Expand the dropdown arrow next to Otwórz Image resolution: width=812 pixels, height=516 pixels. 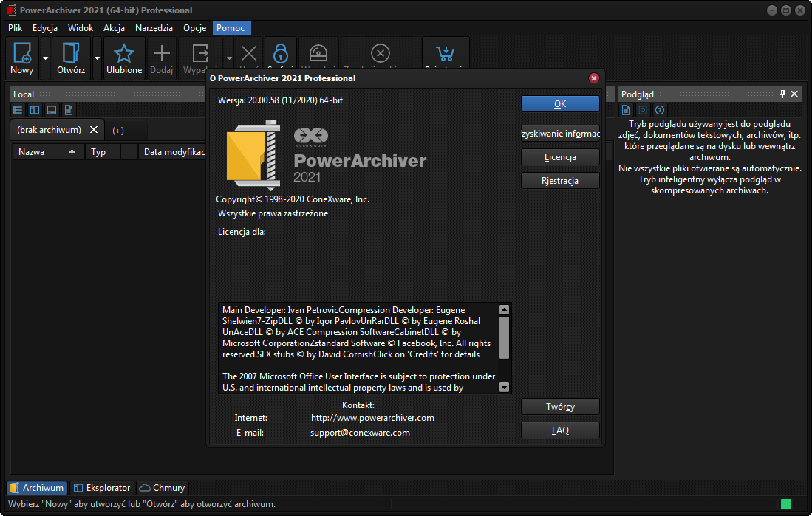point(97,58)
